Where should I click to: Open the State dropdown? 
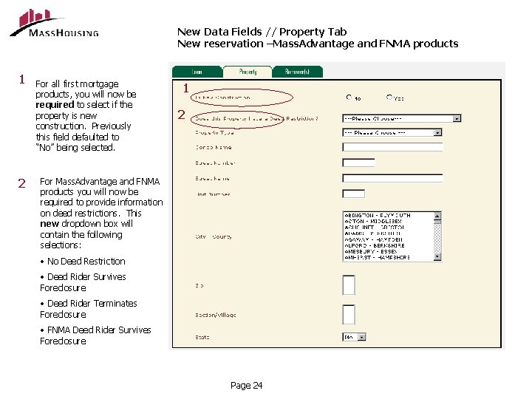pyautogui.click(x=354, y=337)
